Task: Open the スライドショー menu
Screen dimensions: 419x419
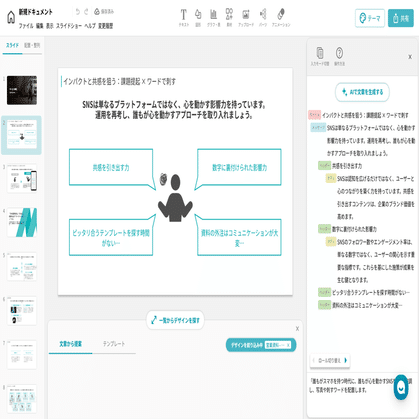Action: tap(69, 26)
